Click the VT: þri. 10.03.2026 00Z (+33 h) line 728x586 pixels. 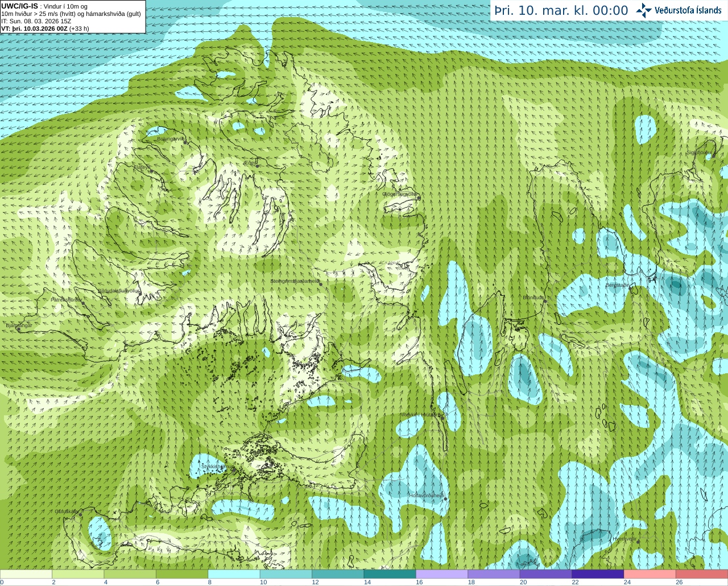pos(45,28)
